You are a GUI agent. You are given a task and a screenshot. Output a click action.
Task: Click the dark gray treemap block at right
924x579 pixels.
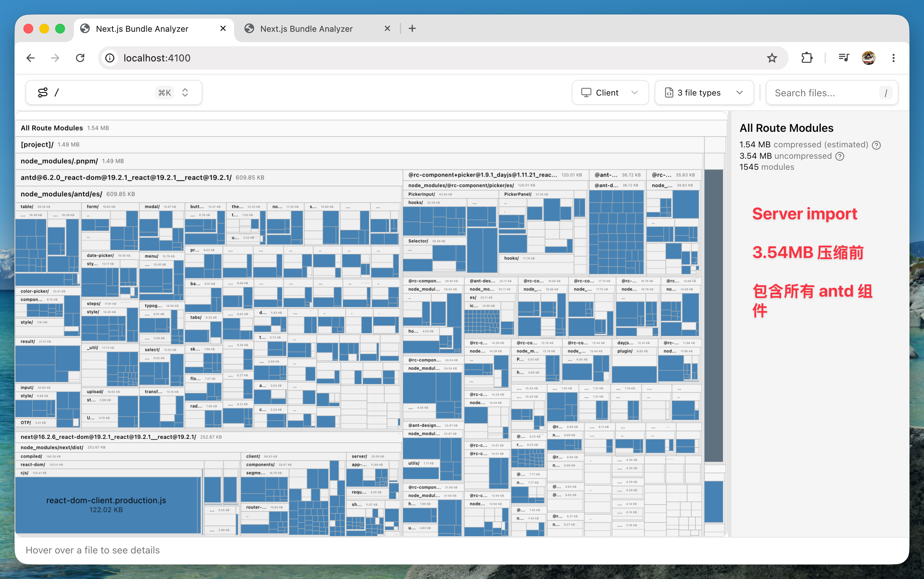point(714,316)
